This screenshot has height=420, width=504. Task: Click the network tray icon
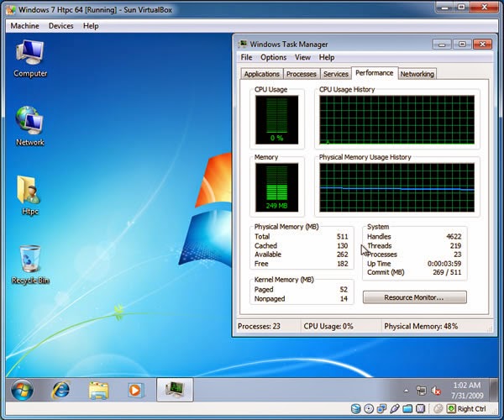pos(421,391)
